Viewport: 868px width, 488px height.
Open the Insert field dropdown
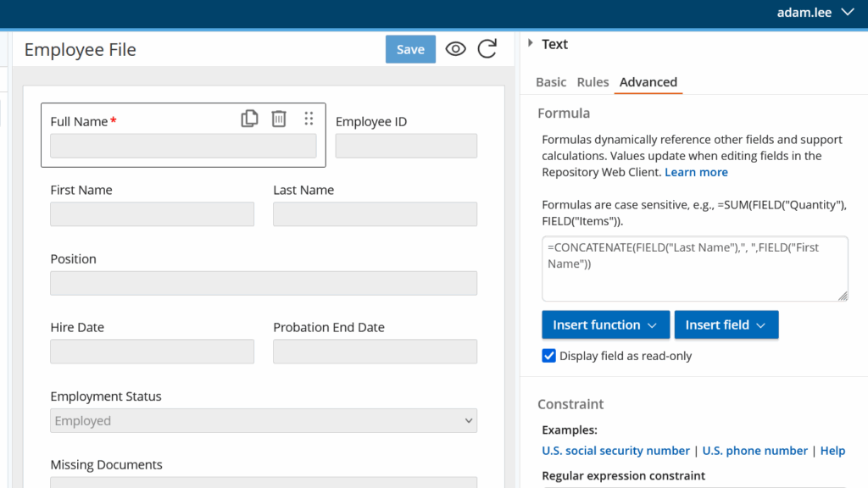click(726, 325)
